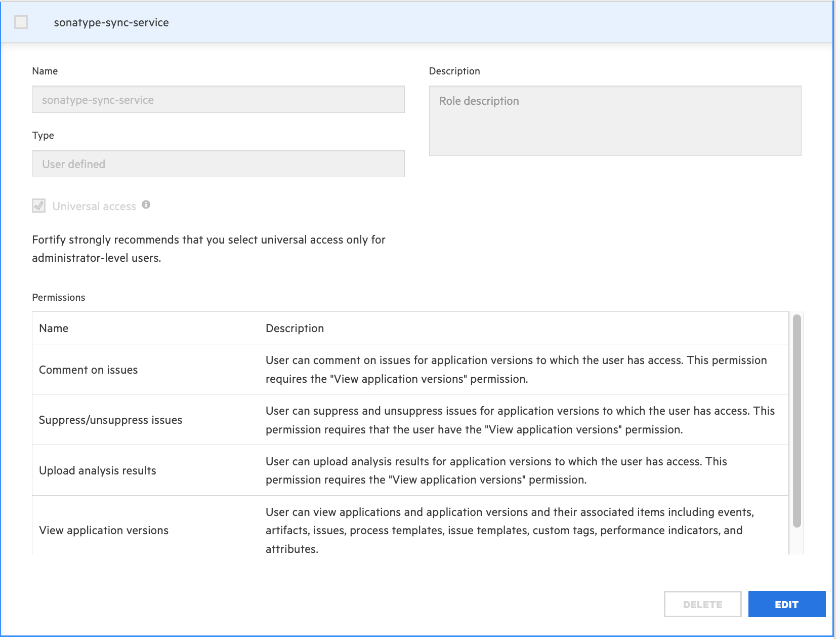This screenshot has width=840, height=639.
Task: Toggle the Universal access checkbox
Action: click(39, 206)
